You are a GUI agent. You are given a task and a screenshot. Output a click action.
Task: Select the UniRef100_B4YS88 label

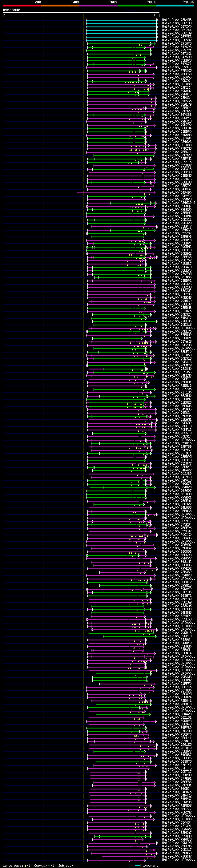click(x=177, y=115)
